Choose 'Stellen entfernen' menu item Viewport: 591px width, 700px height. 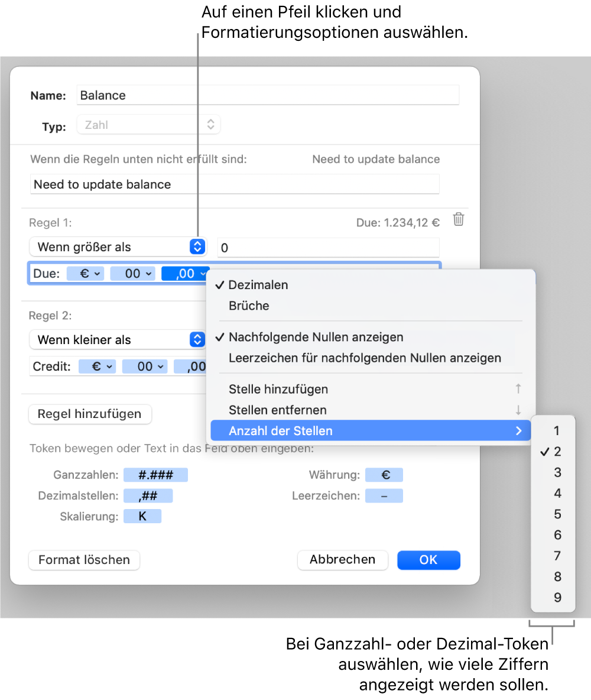pos(371,410)
